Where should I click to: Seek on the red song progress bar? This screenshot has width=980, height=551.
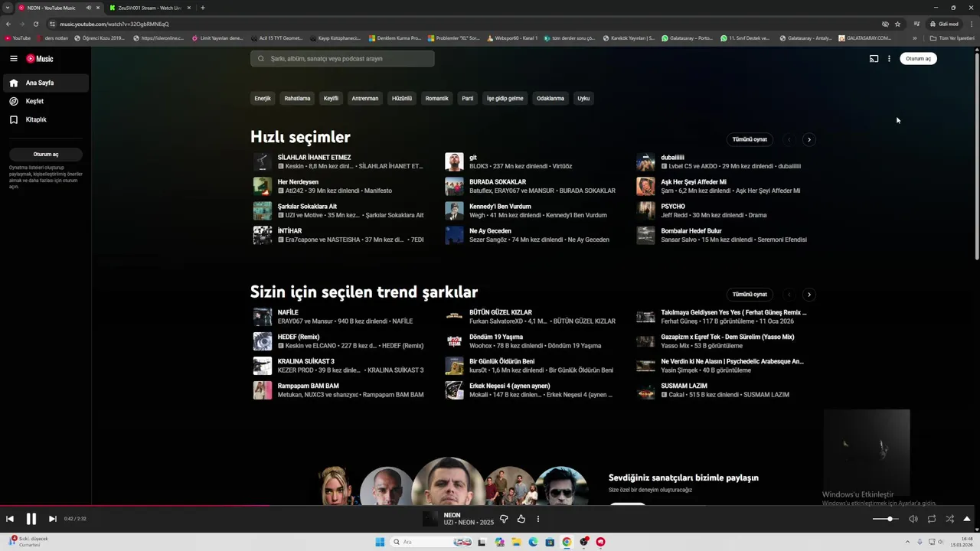tap(490, 505)
